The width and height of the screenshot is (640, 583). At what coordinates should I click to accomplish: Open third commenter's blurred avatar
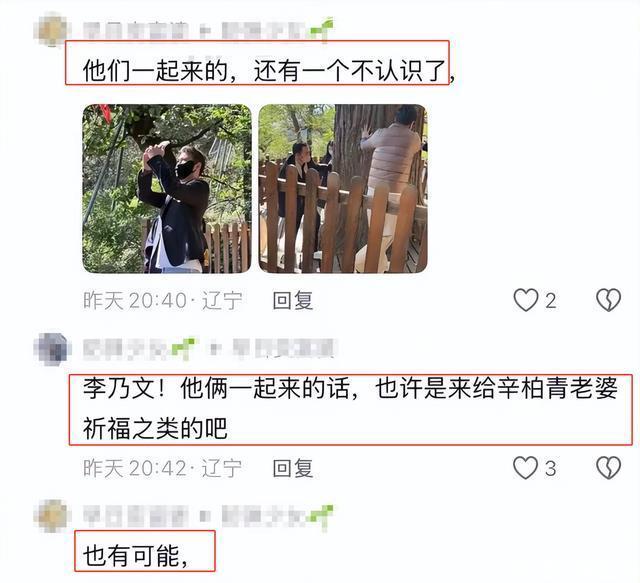(x=51, y=516)
